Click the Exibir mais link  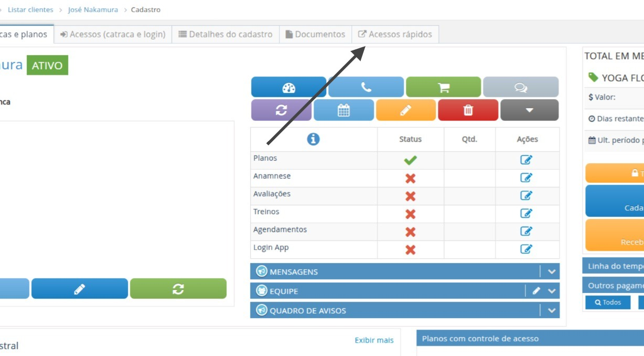pos(374,340)
